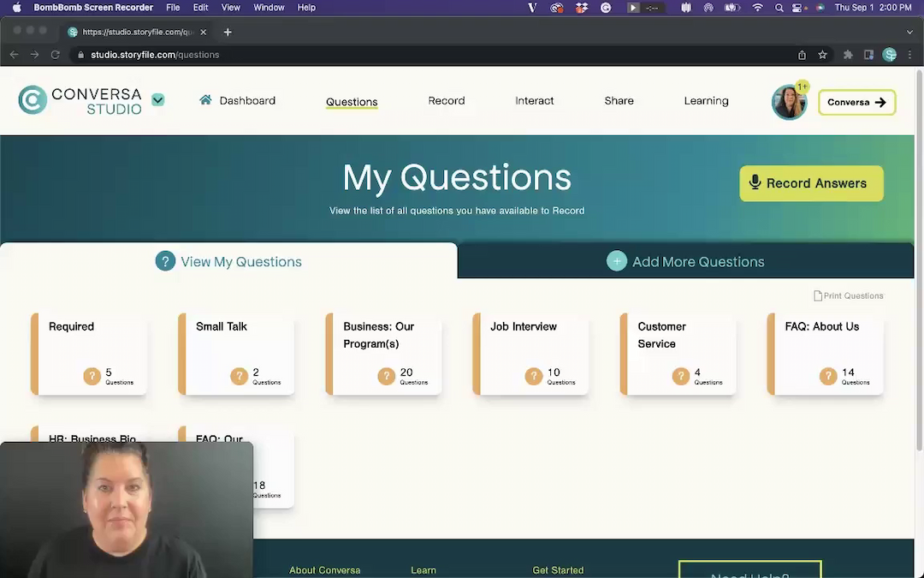Toggle the browser side panel icon
Screen dimensions: 924x578
868,55
